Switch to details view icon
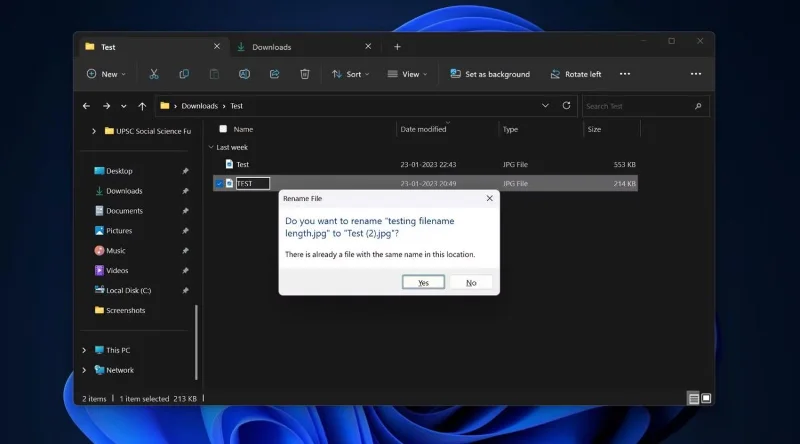The image size is (800, 444). click(693, 398)
